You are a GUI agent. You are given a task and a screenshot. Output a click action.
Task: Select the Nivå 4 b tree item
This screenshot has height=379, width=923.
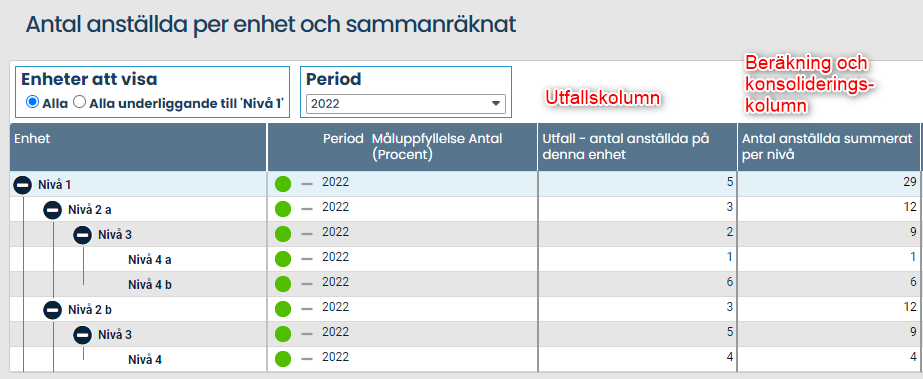[150, 285]
